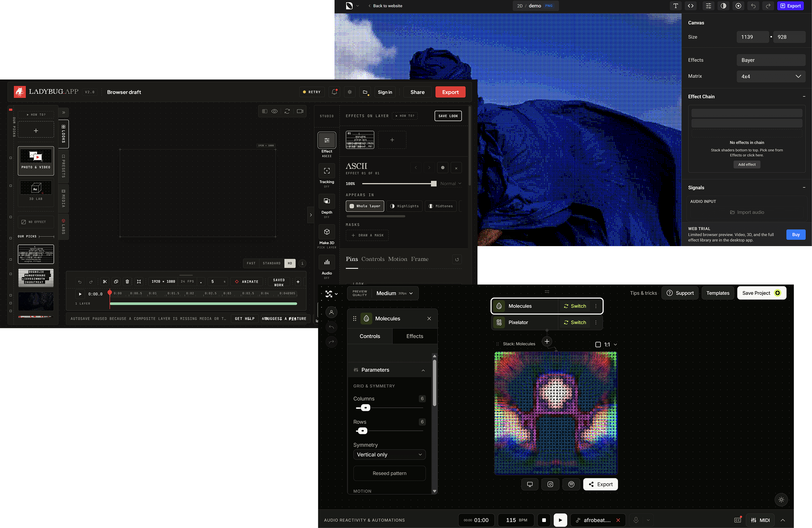Open the MEDIA vertical tab

(63, 198)
